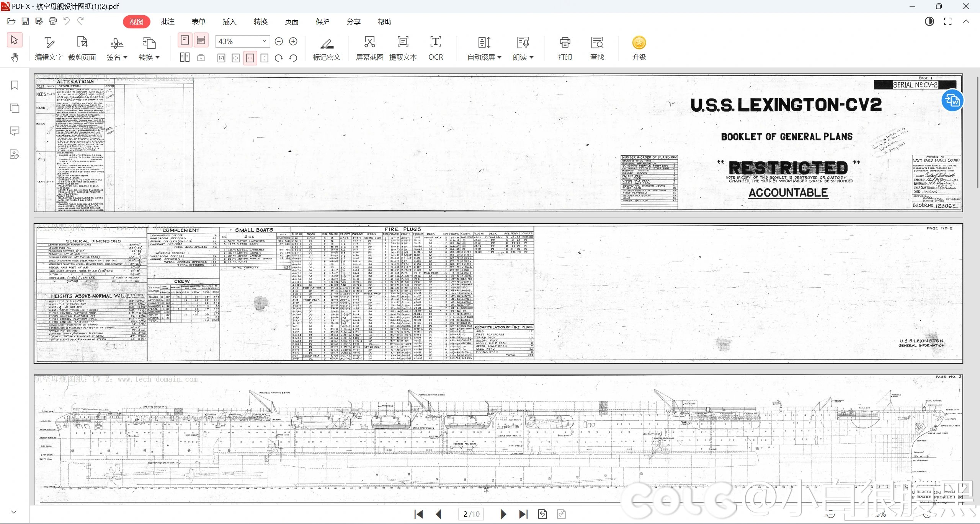Click the vertical scrollbar thumb

[977, 132]
